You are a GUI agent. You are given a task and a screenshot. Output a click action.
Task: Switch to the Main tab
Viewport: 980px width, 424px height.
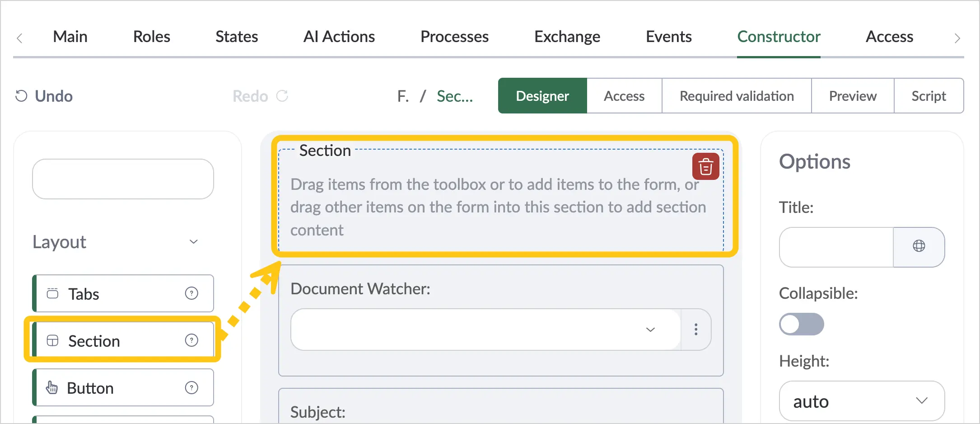pos(70,37)
